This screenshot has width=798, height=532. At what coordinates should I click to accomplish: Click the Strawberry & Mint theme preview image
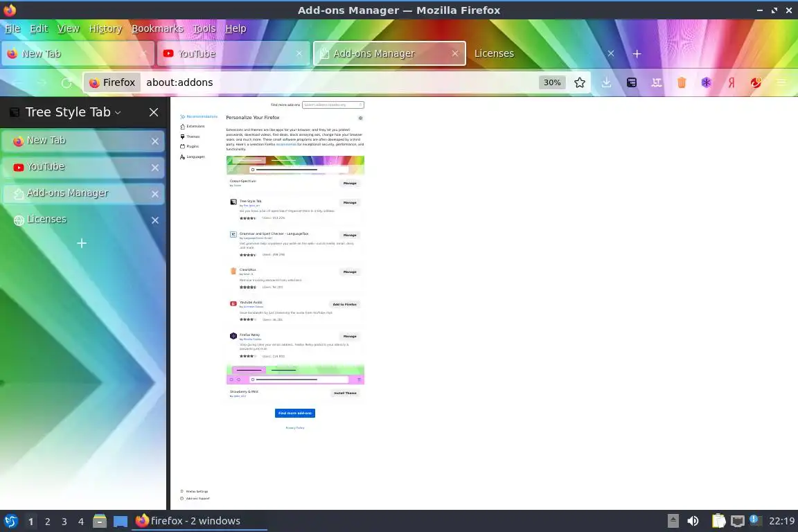coord(295,375)
